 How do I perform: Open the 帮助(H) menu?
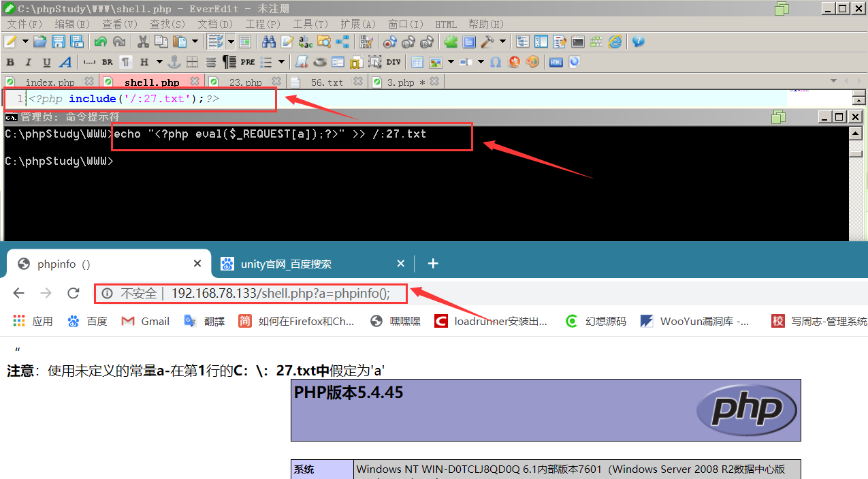[x=486, y=25]
